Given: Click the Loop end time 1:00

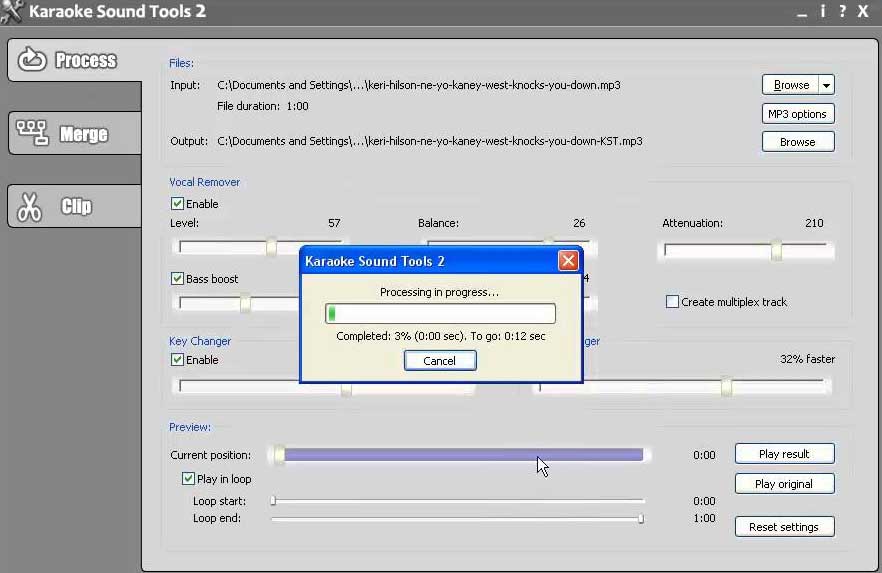Looking at the screenshot, I should [704, 518].
